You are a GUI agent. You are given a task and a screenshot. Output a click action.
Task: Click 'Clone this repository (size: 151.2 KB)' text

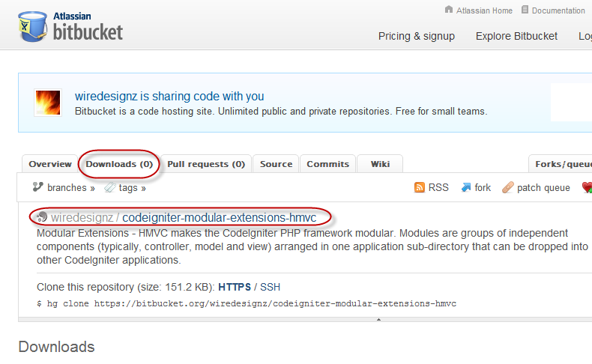pyautogui.click(x=126, y=287)
